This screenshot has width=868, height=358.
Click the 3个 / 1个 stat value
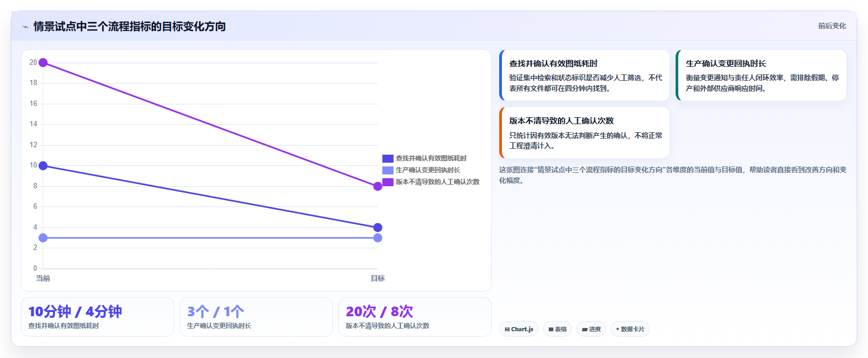[215, 311]
